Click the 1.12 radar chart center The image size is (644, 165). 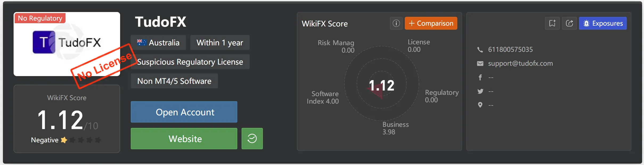(381, 85)
